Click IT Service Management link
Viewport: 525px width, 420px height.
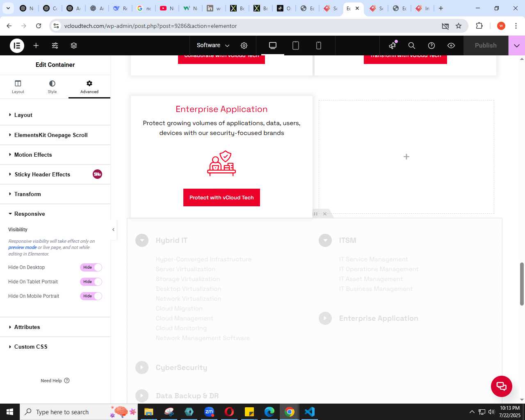point(374,259)
